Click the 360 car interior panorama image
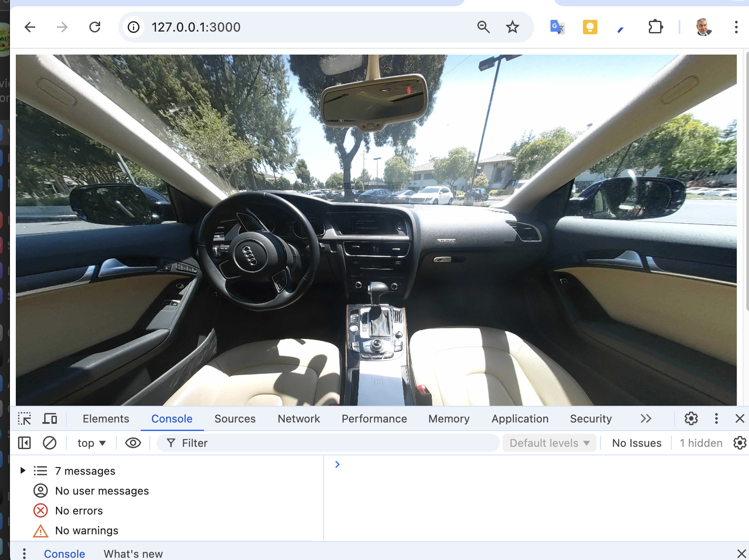Viewport: 749px width, 560px height. click(x=376, y=230)
